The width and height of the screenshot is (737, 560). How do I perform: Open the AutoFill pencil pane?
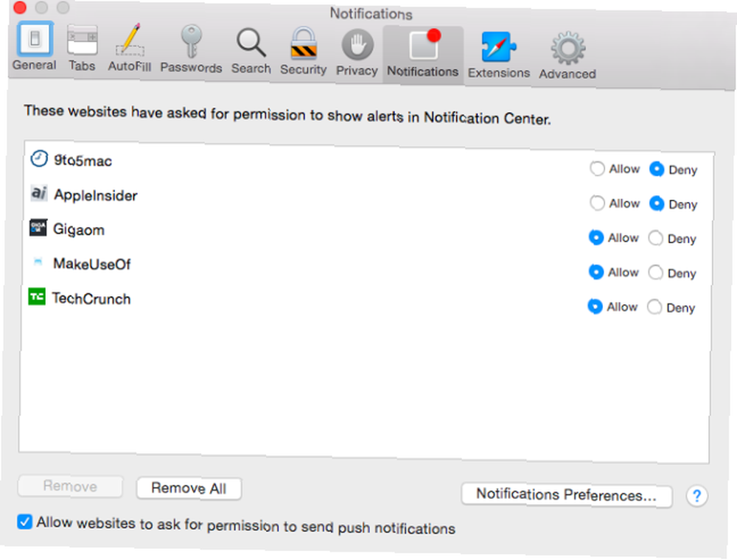[129, 49]
